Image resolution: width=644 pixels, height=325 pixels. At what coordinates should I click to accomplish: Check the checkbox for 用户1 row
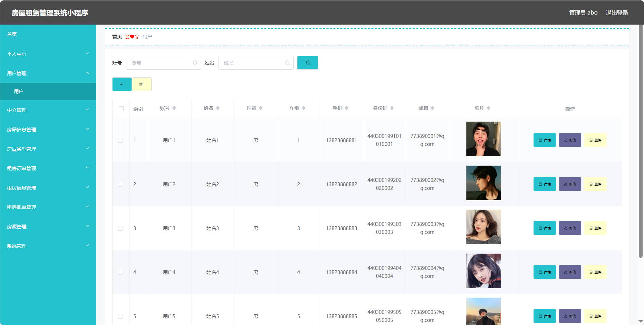(120, 140)
